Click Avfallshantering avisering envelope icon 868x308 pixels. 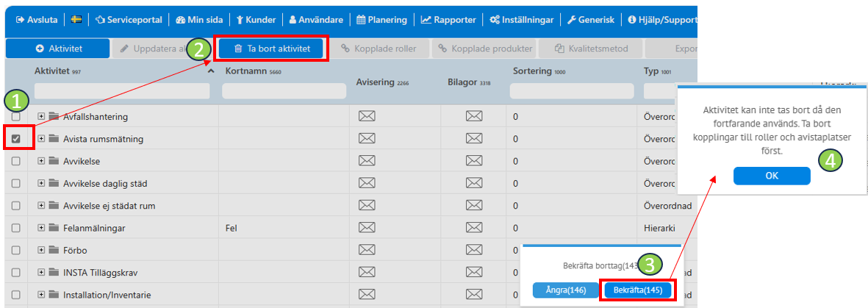pyautogui.click(x=367, y=116)
